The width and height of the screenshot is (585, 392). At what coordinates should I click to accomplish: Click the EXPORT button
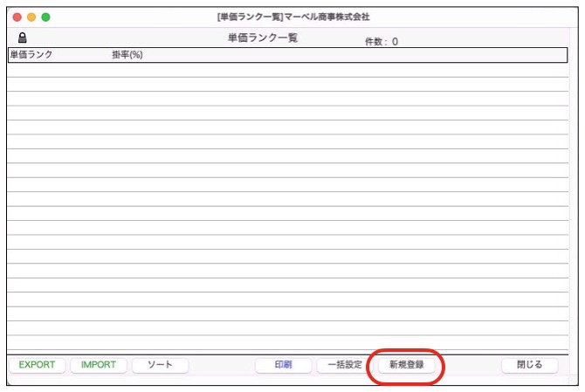tap(37, 365)
